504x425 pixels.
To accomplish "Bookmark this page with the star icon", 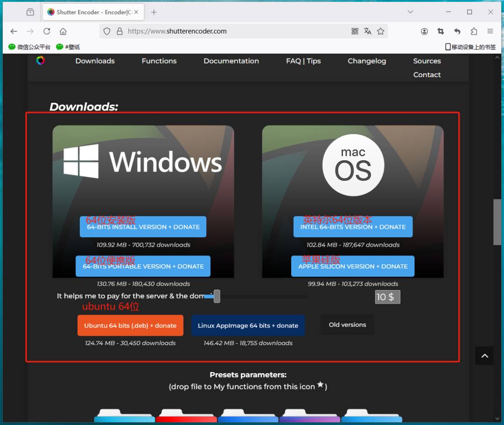I will click(x=381, y=31).
